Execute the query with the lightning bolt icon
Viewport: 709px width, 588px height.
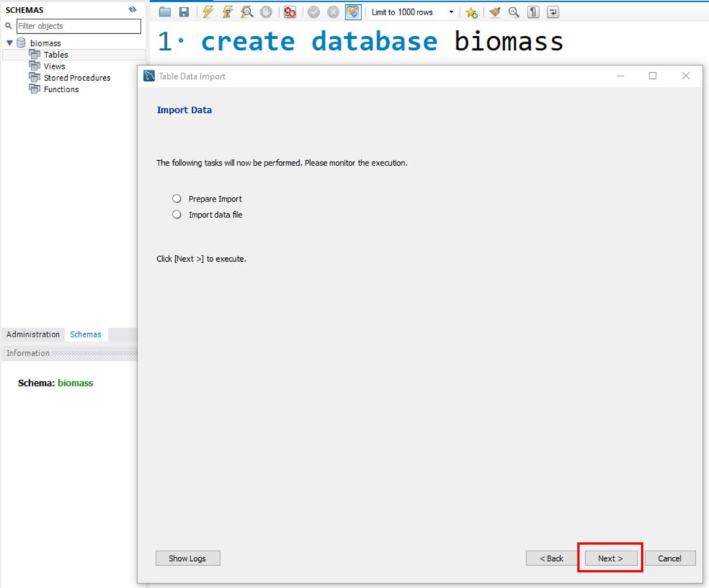(x=208, y=12)
